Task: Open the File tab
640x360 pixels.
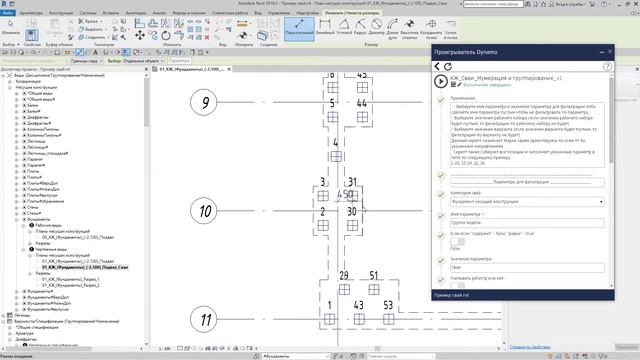Action: [x=7, y=13]
